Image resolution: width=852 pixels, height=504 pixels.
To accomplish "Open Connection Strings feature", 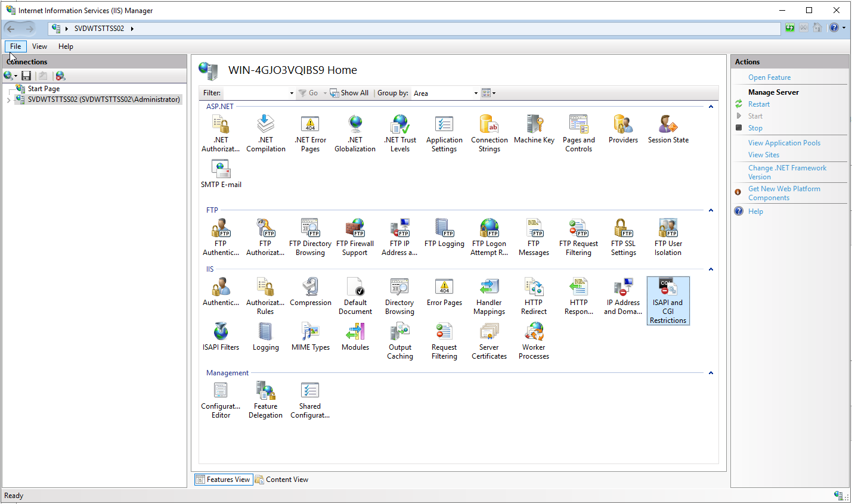I will pos(489,133).
